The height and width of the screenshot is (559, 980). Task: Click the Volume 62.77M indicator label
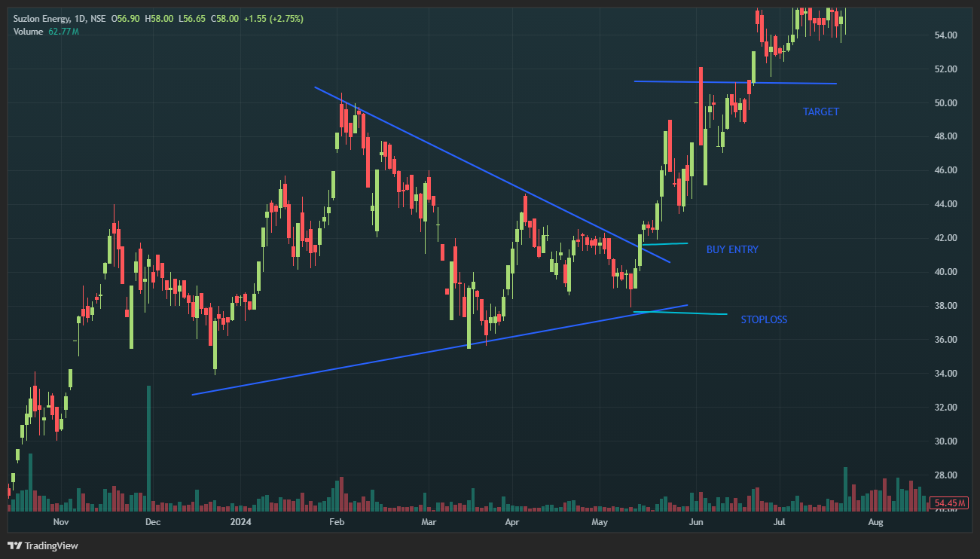45,31
